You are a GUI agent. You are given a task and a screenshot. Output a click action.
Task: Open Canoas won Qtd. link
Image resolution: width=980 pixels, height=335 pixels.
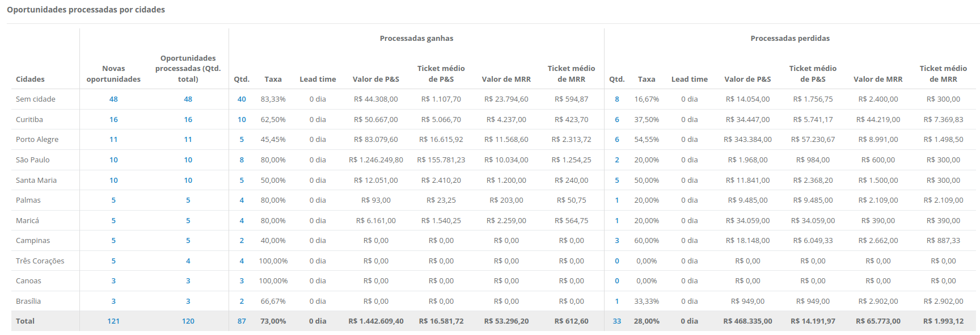(242, 281)
